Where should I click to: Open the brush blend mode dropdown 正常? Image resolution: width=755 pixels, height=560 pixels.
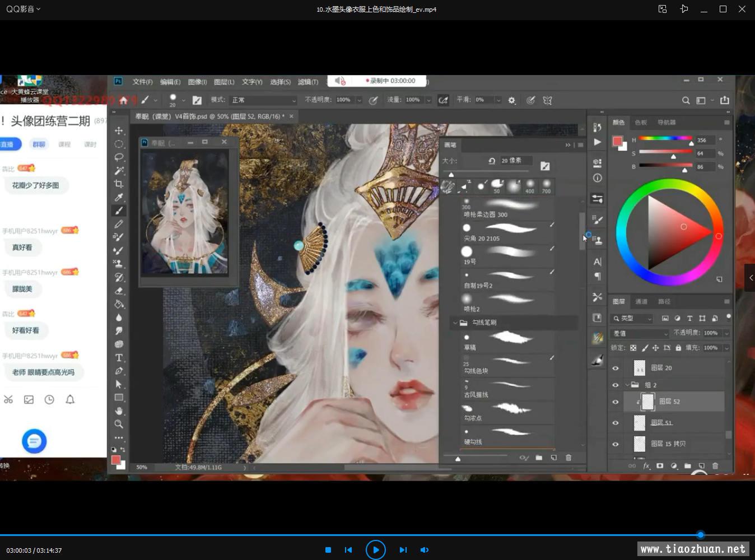(263, 100)
